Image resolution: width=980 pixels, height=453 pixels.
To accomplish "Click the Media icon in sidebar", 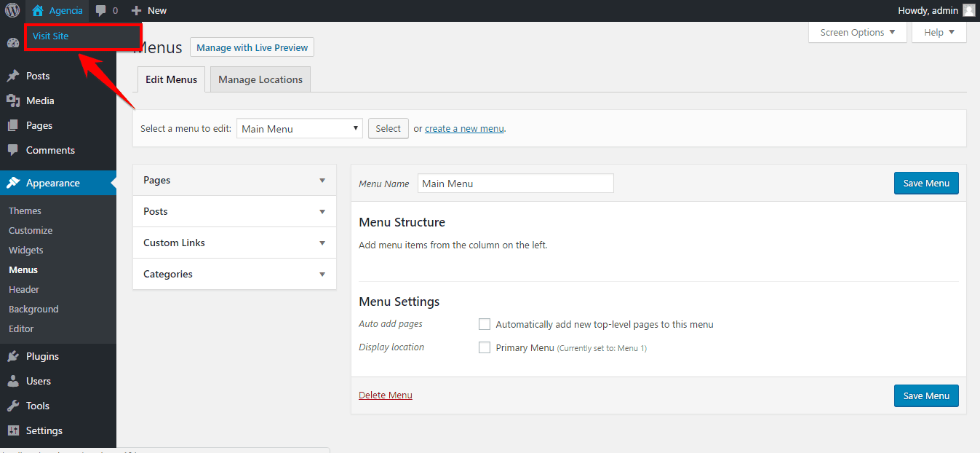I will (x=13, y=101).
